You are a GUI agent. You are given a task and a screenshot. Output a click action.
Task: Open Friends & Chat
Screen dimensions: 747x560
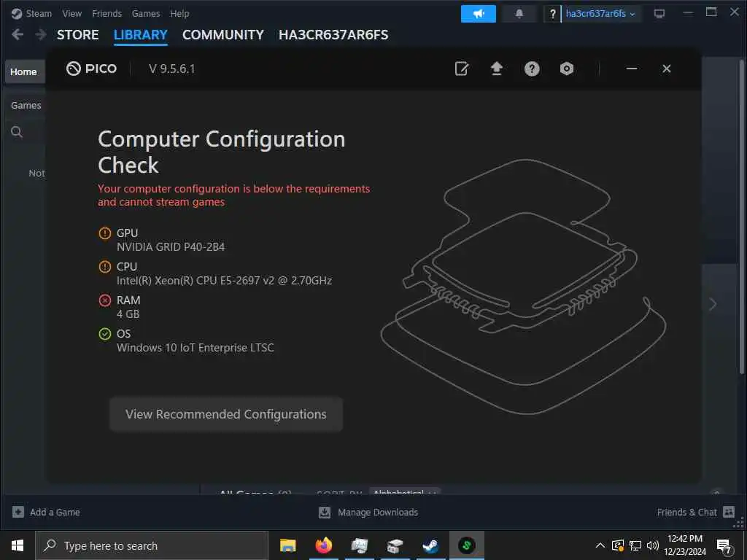pos(695,513)
